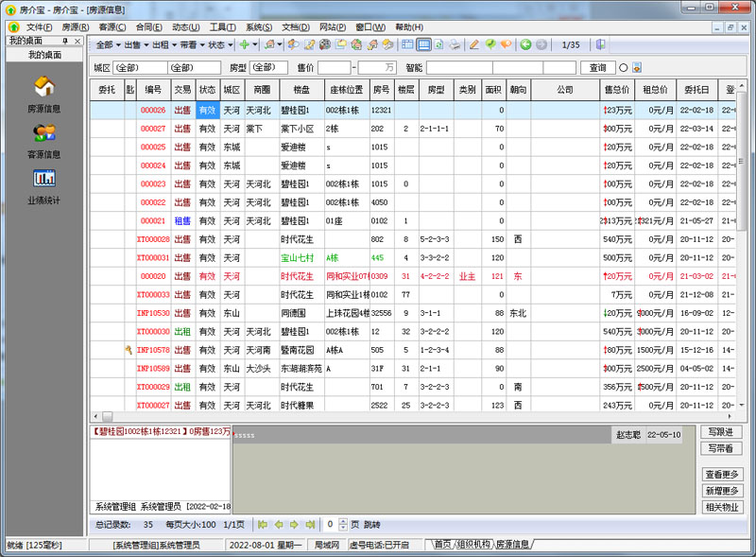Open the 帮助(H) menu
This screenshot has height=557, width=756.
coord(409,27)
